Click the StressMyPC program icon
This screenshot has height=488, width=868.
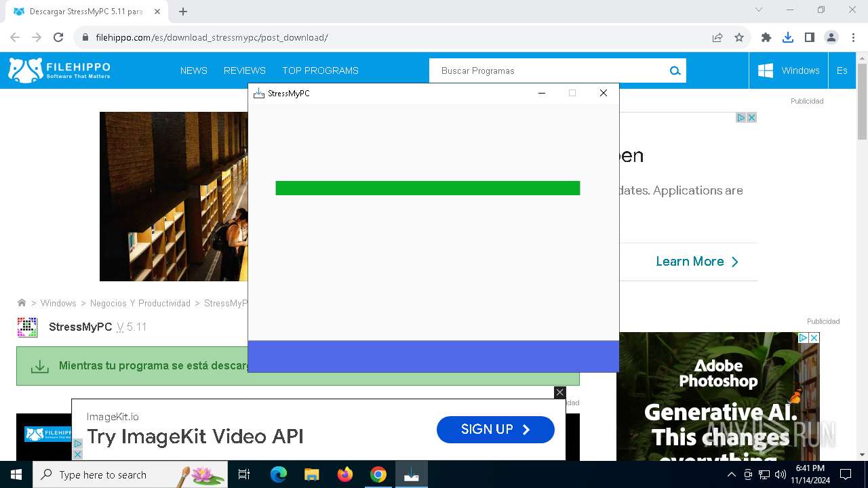27,327
